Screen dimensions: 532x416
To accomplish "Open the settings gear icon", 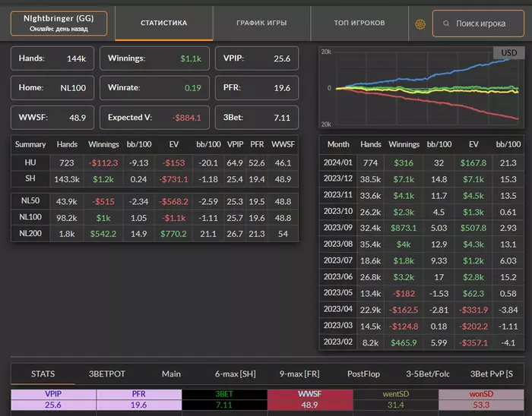I will pyautogui.click(x=420, y=24).
